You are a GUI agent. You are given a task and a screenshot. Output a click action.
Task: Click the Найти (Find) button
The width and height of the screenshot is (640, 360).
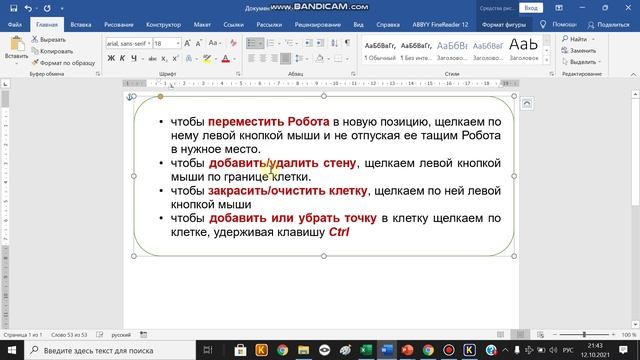(x=575, y=39)
